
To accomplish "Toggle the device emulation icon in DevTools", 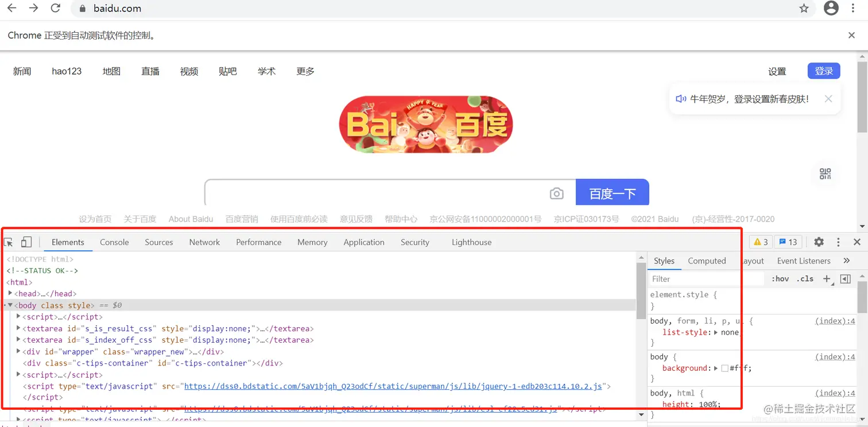I will point(26,242).
